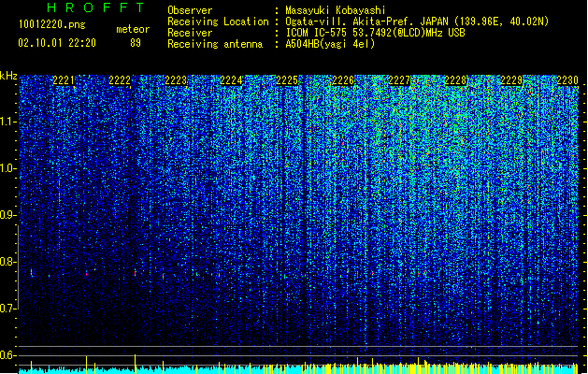Click the 2224 time marker
The image size is (588, 374).
coord(232,80)
